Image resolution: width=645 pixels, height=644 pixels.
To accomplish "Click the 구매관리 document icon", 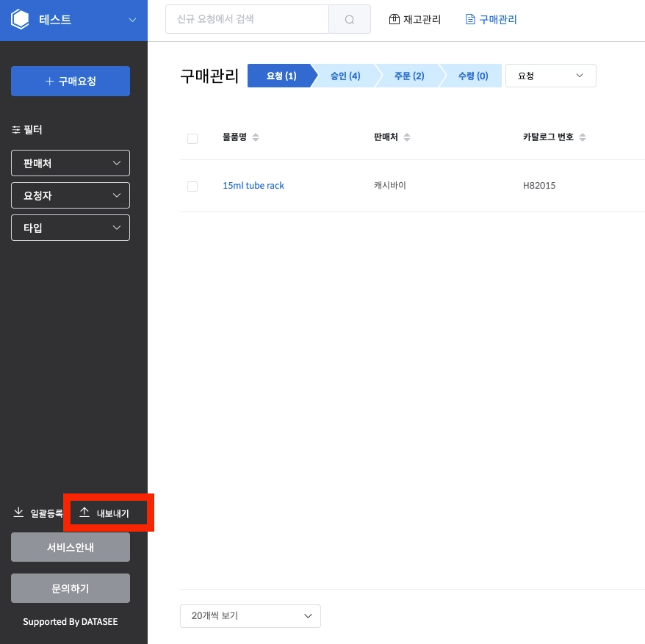I will click(x=469, y=19).
